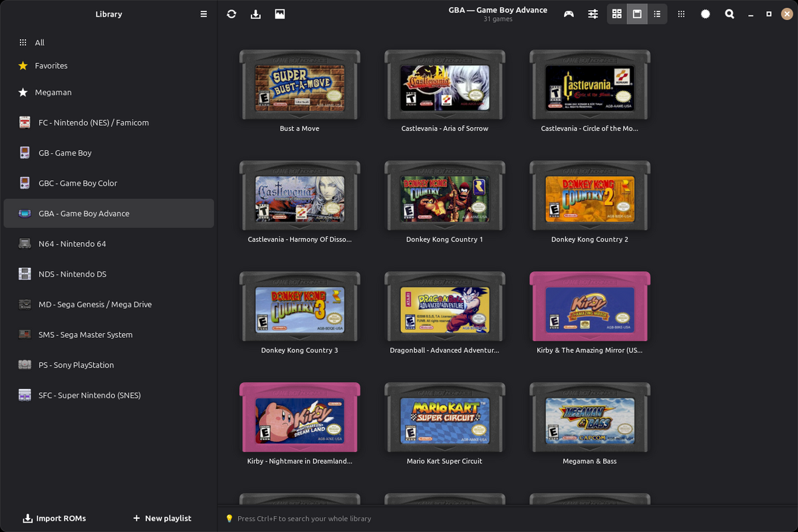
Task: Select NDS - Nintendo DS
Action: [x=109, y=274]
